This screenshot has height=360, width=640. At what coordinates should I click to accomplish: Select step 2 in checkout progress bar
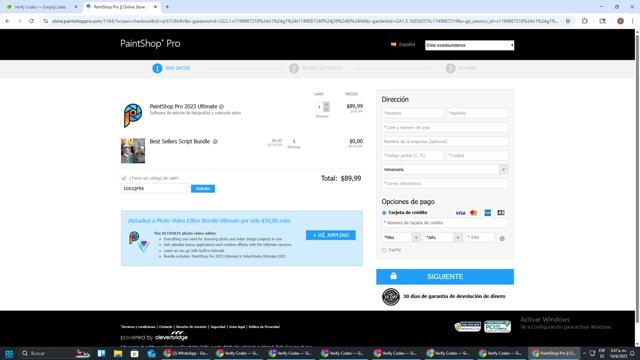(316, 68)
